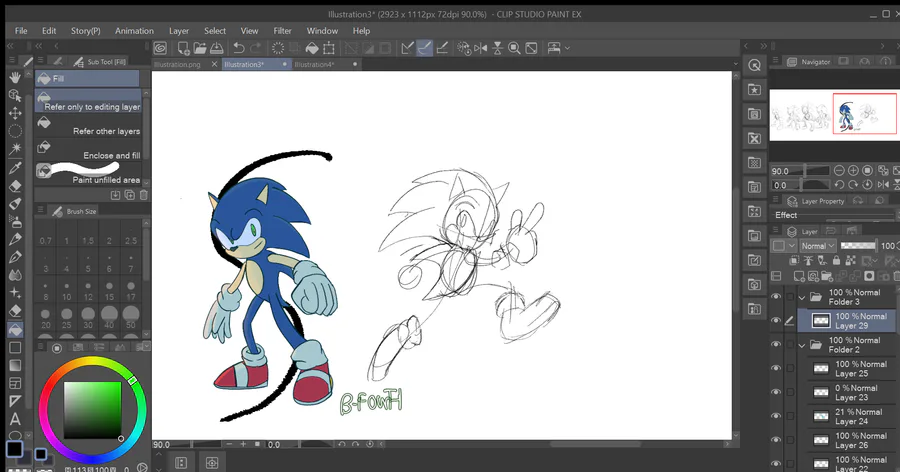Expand command bar overflow arrow
This screenshot has height=472, width=900.
click(568, 48)
